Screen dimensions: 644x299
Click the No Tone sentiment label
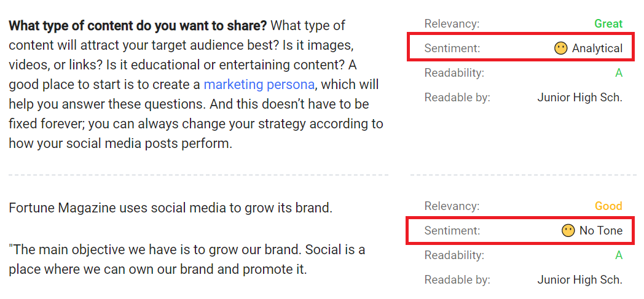tap(601, 231)
